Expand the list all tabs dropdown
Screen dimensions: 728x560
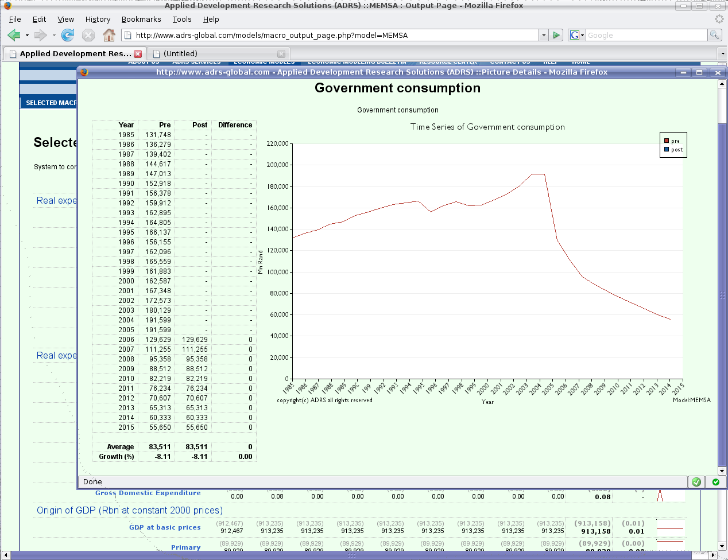point(722,54)
